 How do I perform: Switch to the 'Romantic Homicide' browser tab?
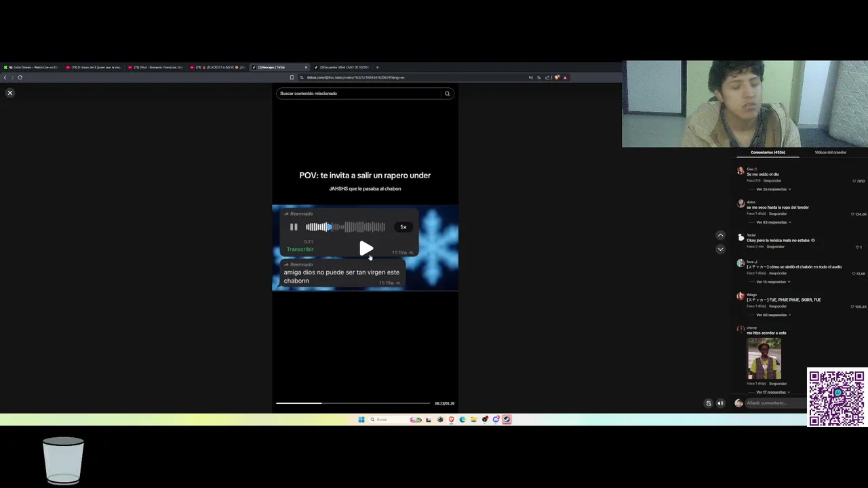(157, 67)
